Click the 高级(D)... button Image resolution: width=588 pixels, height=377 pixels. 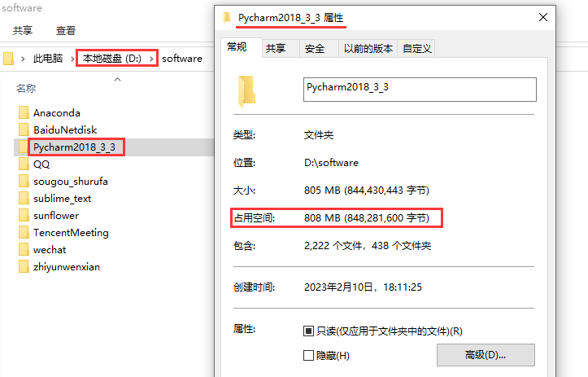pyautogui.click(x=486, y=355)
